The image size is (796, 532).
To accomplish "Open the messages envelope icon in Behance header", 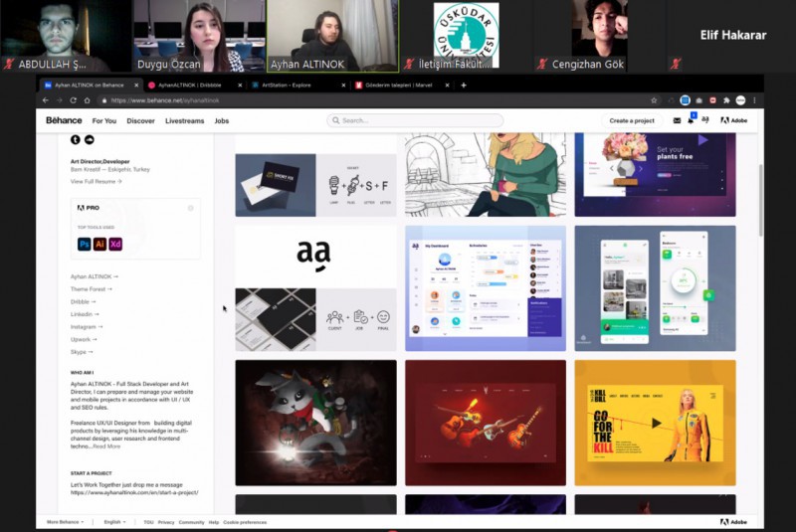I will 677,120.
